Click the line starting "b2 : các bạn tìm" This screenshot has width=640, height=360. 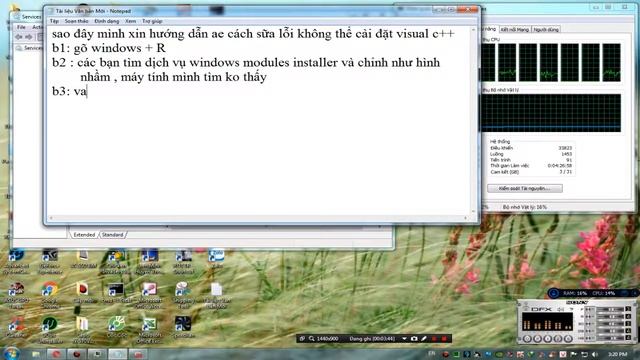[246, 62]
